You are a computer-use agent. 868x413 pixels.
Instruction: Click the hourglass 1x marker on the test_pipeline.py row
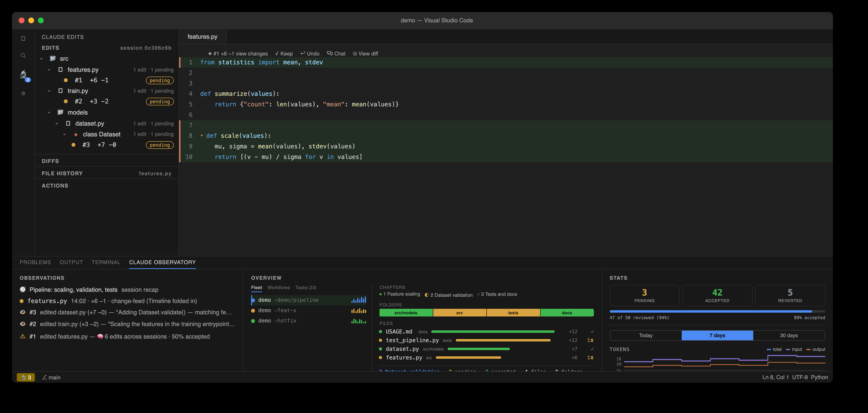(x=590, y=340)
